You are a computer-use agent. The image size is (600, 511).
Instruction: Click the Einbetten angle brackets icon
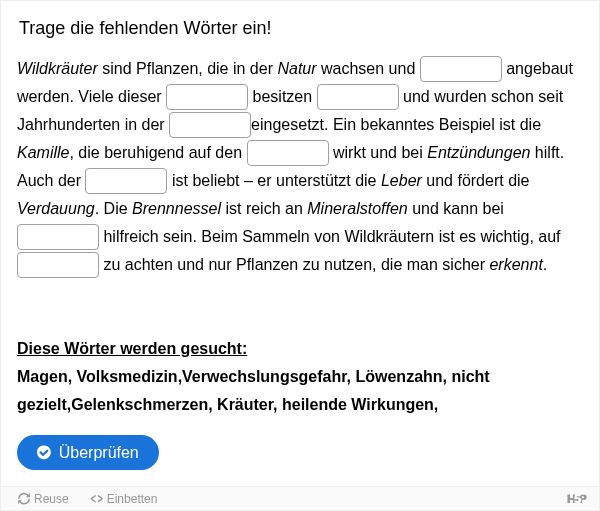tap(96, 499)
